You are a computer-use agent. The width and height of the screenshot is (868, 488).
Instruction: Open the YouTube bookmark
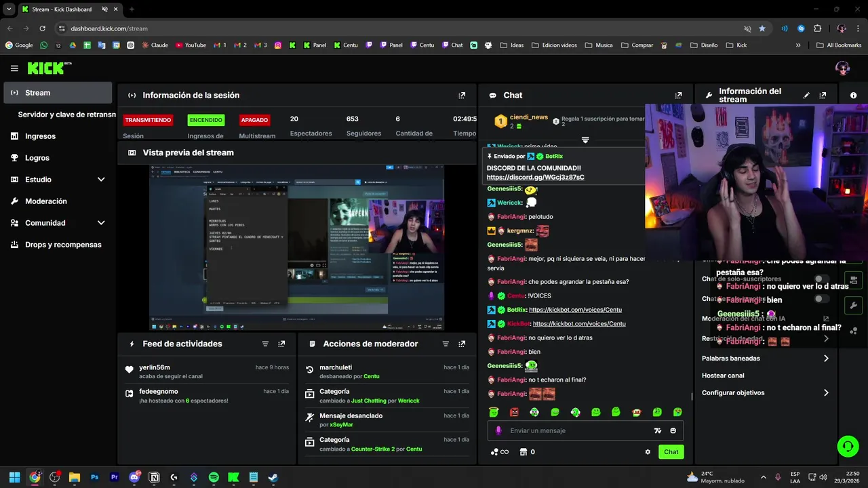[x=191, y=45]
